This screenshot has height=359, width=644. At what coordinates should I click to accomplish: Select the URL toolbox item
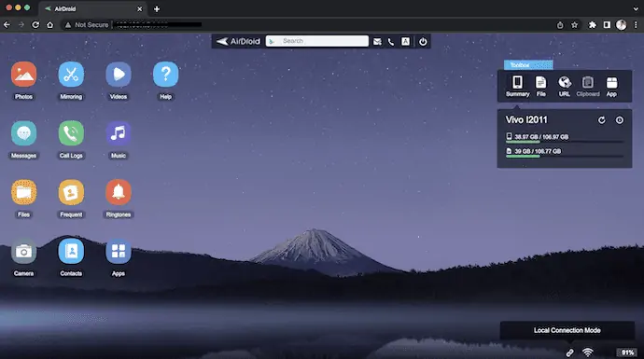tap(565, 86)
